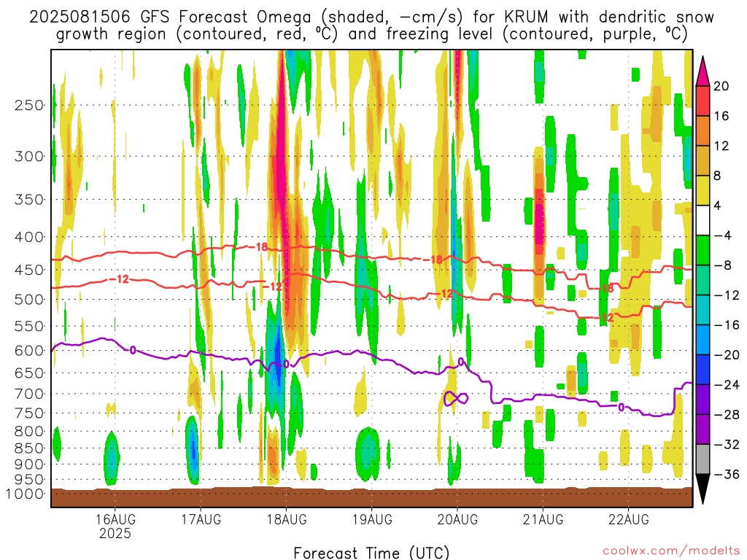This screenshot has width=747, height=560.
Task: Click the red color swatch between 16 and 20
Action: tap(703, 101)
